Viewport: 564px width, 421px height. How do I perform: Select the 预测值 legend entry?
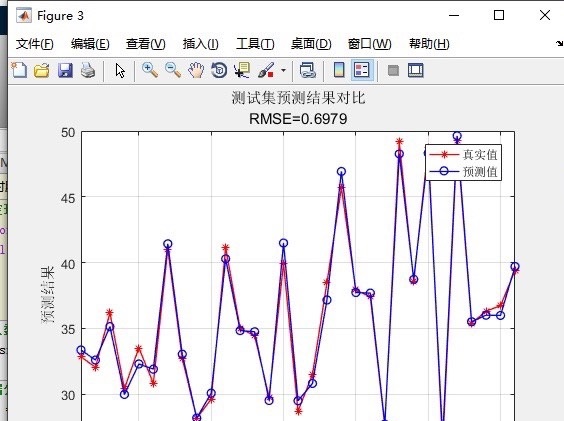(x=463, y=171)
